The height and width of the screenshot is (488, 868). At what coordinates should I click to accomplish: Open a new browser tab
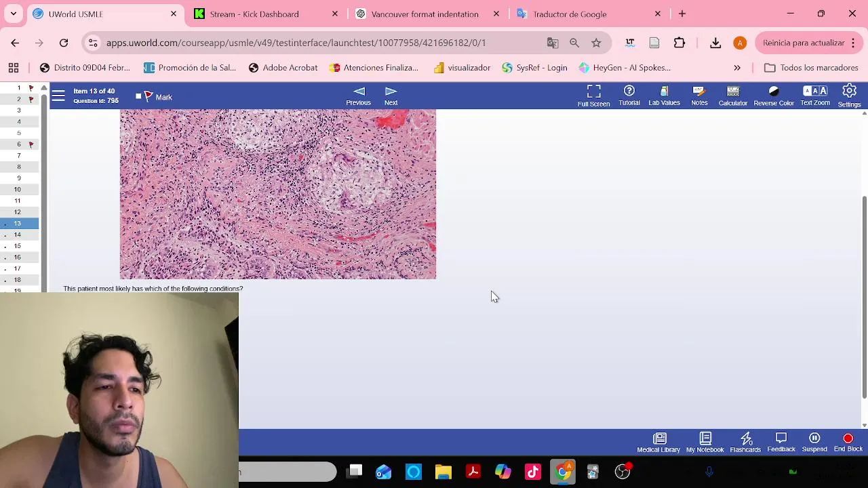coord(682,14)
